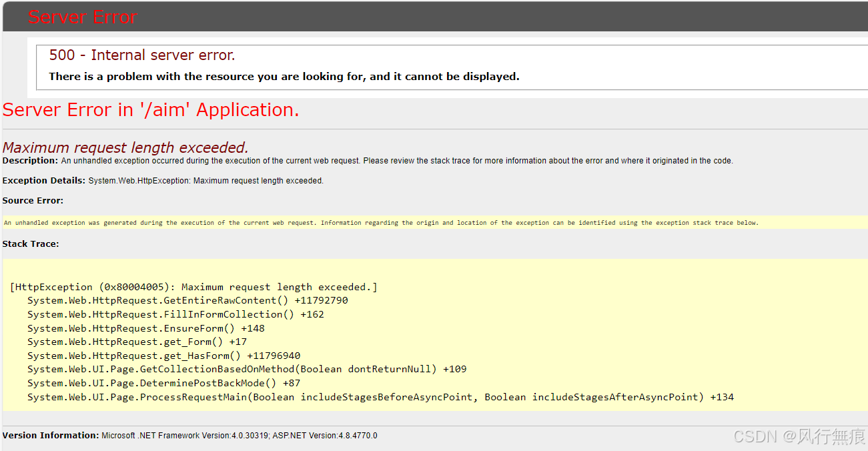Image resolution: width=868 pixels, height=451 pixels.
Task: Click "Server Error in '/aim' Application." heading
Action: point(151,110)
